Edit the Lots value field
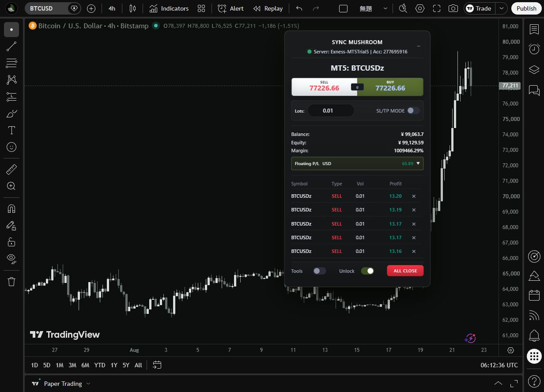 pos(331,110)
